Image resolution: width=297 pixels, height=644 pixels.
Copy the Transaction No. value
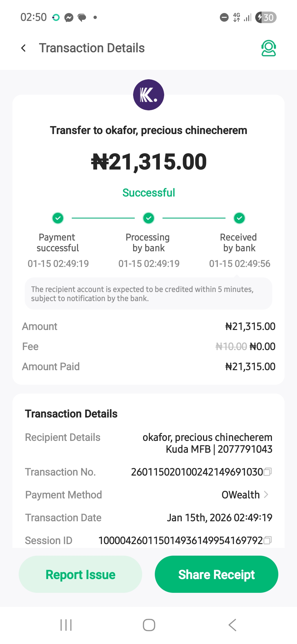pos(268,472)
